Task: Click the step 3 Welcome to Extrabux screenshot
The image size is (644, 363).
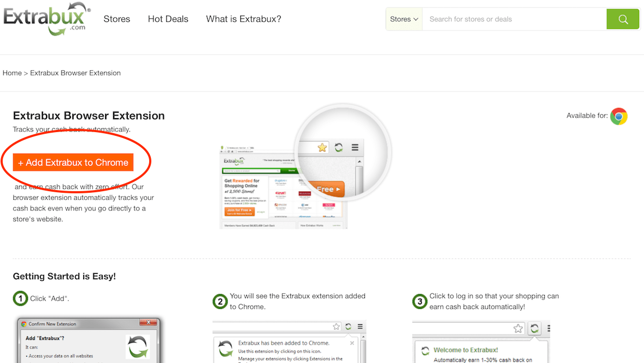Action: (481, 342)
